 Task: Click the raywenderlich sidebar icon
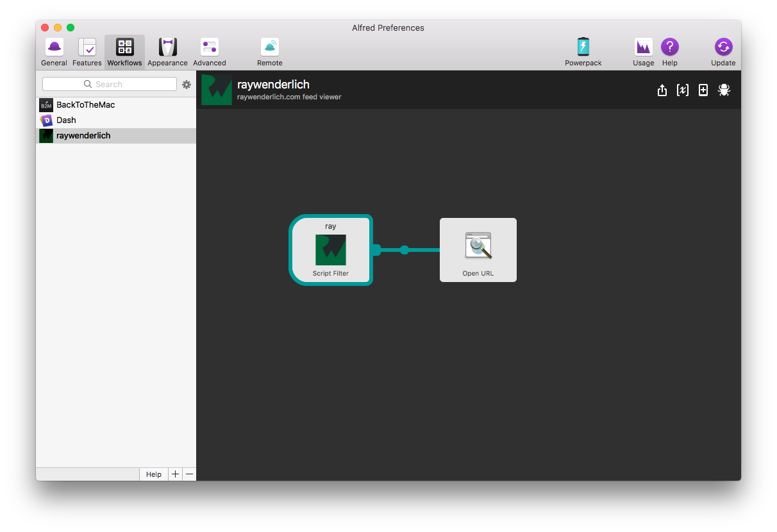[x=46, y=135]
